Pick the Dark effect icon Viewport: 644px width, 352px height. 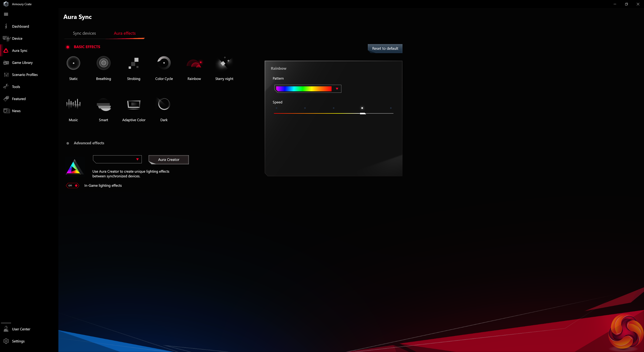164,104
